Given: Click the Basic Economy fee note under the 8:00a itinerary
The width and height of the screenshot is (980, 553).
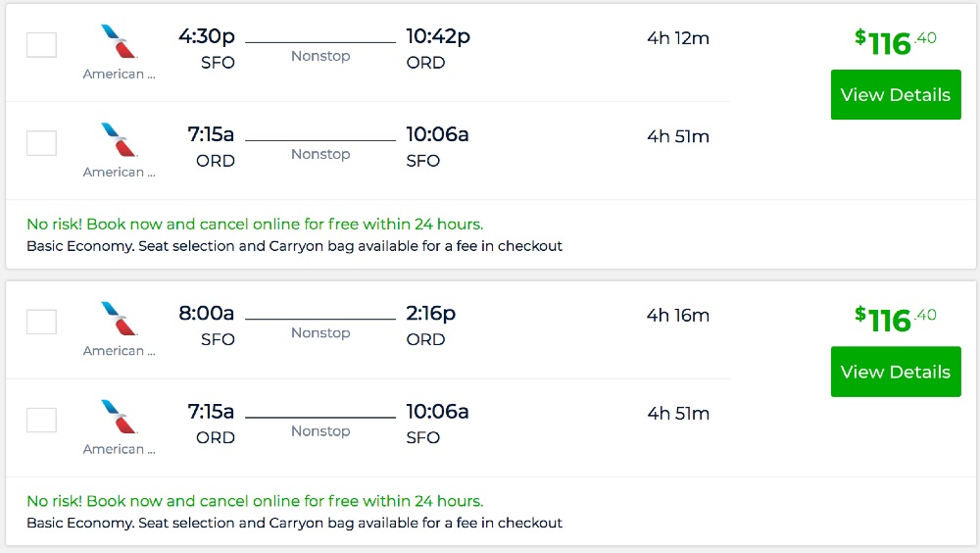Looking at the screenshot, I should pos(294,523).
